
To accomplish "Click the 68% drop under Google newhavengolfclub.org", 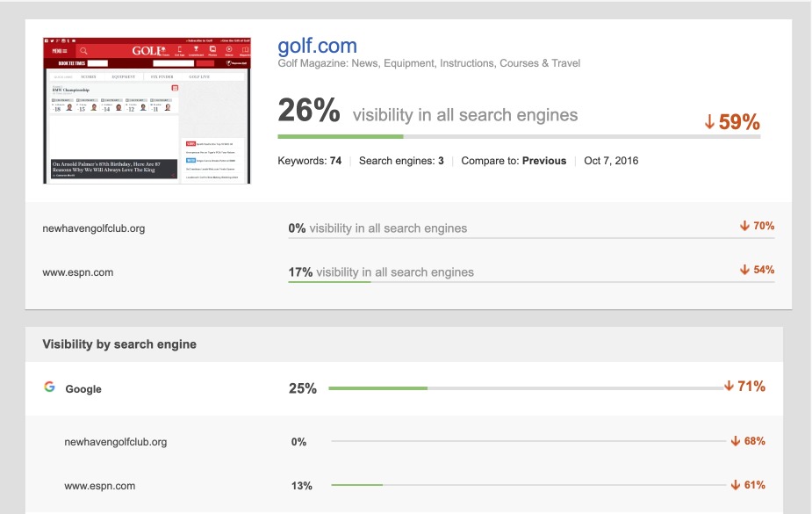I will [x=748, y=441].
